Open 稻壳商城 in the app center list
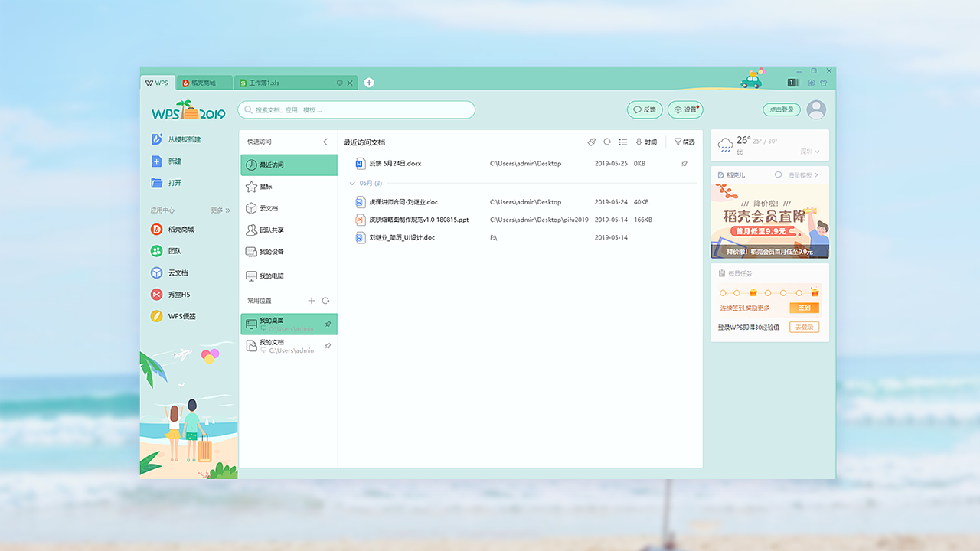The image size is (980, 551). click(x=172, y=229)
